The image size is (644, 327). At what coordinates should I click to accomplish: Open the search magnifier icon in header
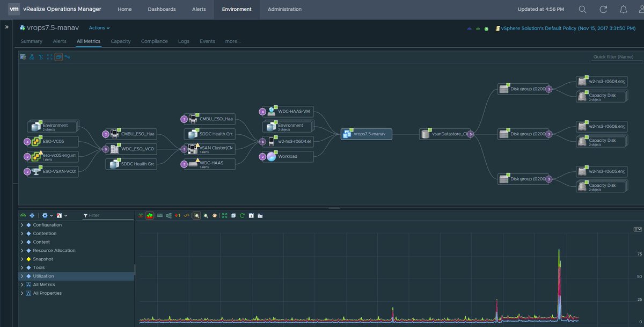click(x=583, y=9)
